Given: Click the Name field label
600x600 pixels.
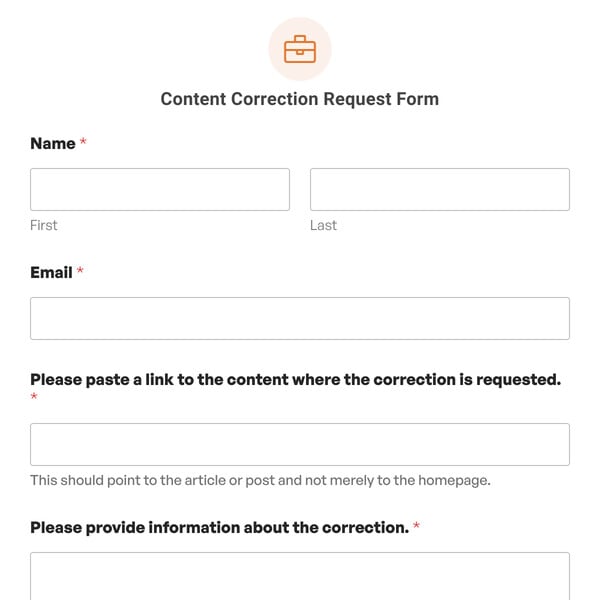Looking at the screenshot, I should tap(53, 144).
